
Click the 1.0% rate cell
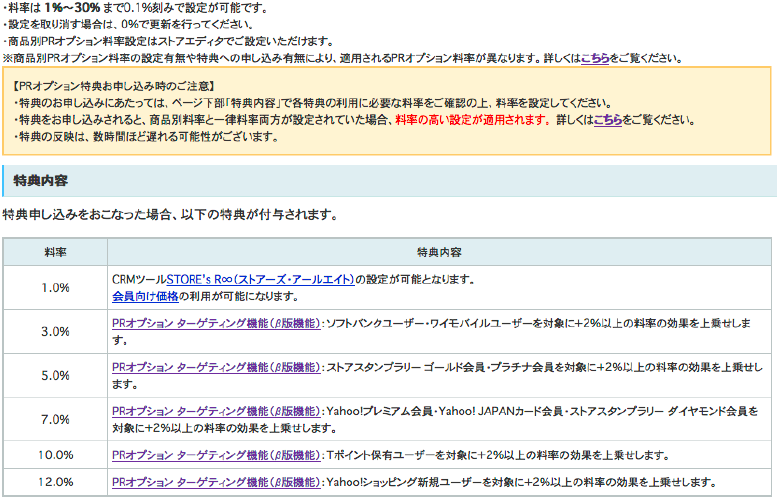click(x=55, y=288)
